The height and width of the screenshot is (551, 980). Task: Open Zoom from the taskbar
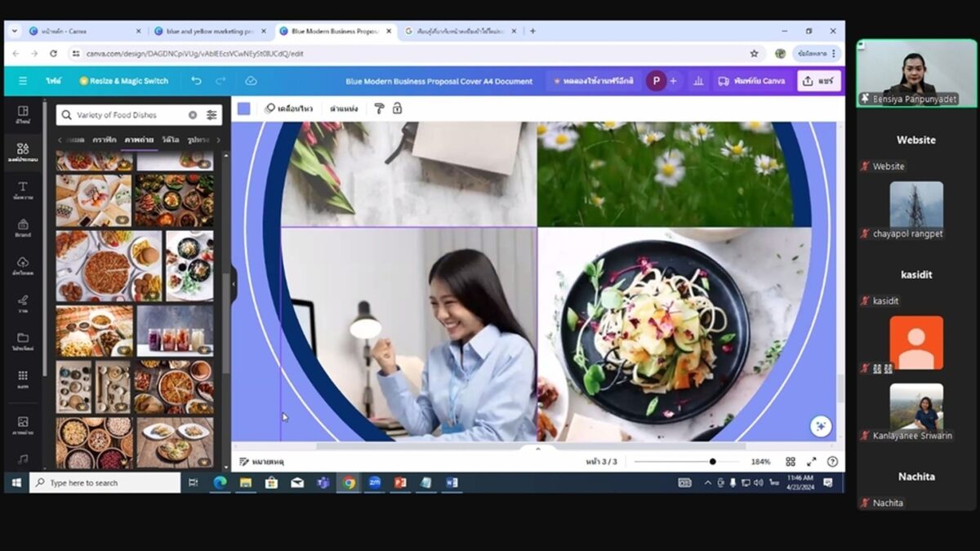(374, 482)
